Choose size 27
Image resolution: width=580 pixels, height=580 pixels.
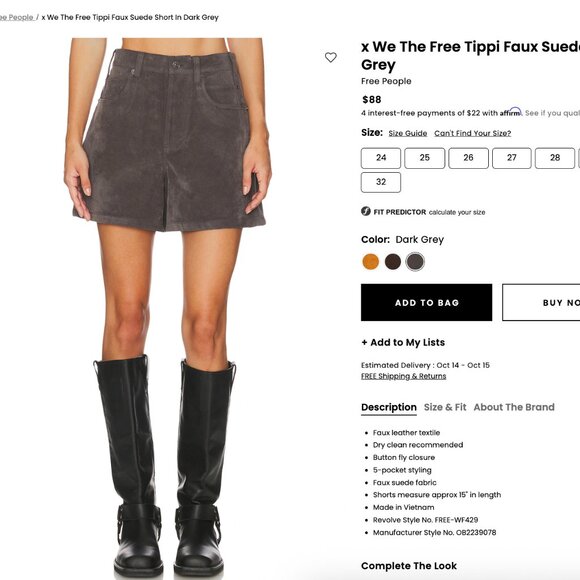pos(512,158)
